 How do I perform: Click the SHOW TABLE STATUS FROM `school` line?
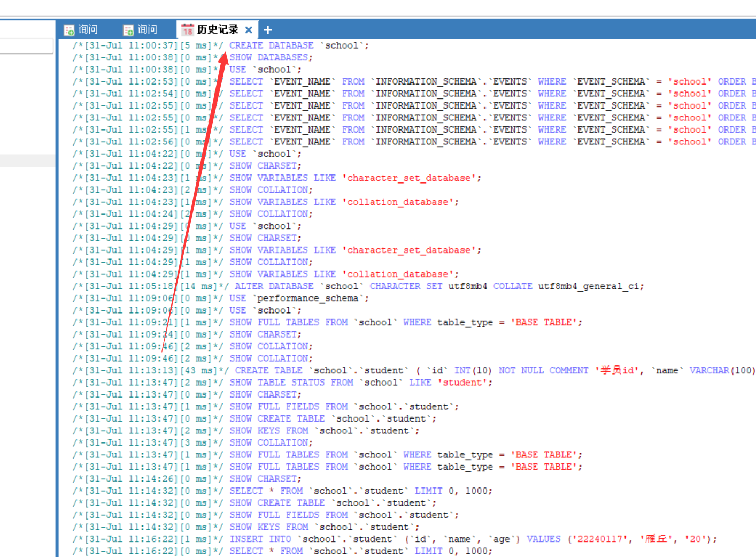pyautogui.click(x=282, y=383)
